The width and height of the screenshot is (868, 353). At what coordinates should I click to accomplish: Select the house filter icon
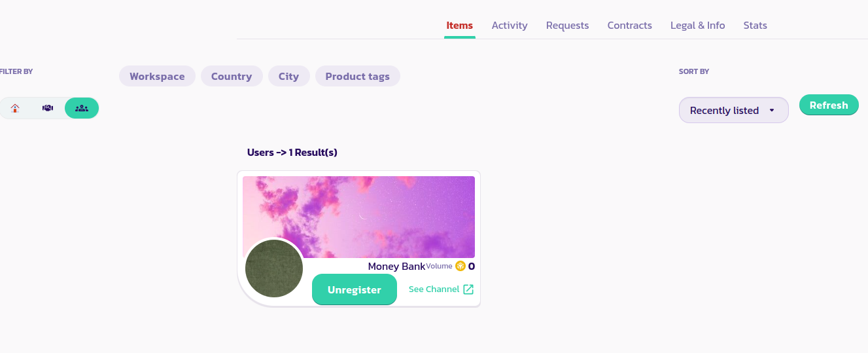[x=15, y=108]
